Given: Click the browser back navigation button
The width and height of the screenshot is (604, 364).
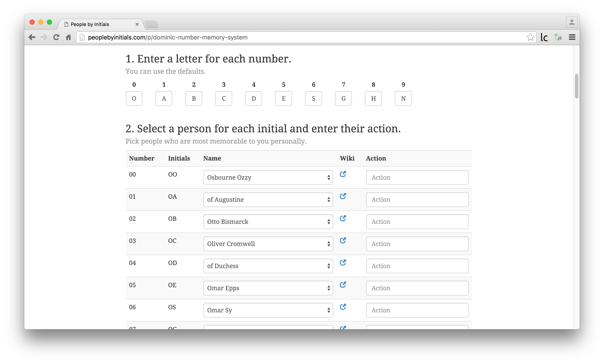Looking at the screenshot, I should pyautogui.click(x=33, y=37).
